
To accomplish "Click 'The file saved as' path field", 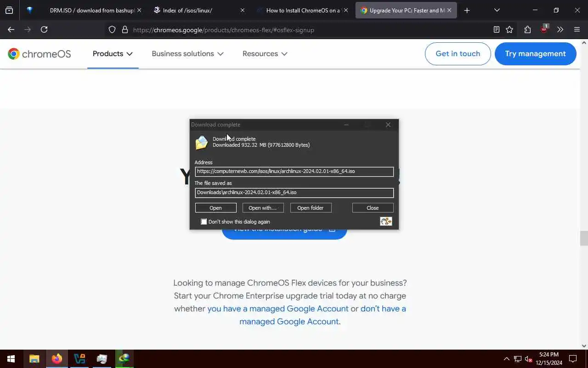I will tap(294, 193).
